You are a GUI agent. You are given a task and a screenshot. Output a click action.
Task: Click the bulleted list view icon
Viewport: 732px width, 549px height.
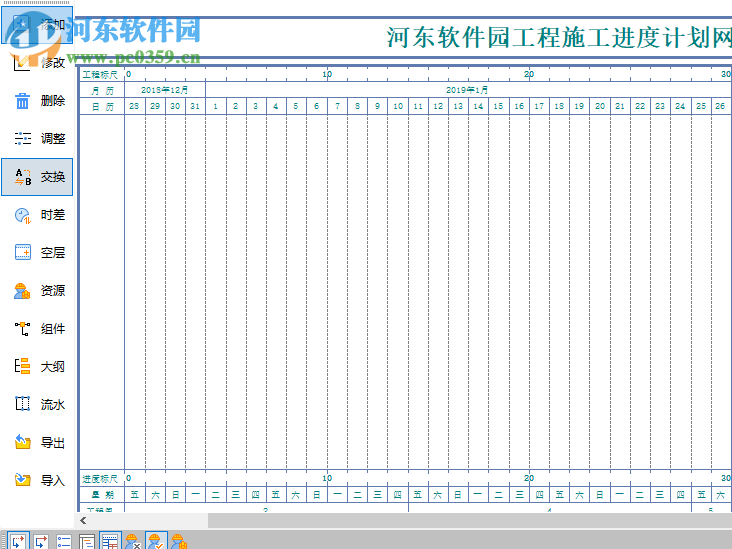(x=63, y=541)
